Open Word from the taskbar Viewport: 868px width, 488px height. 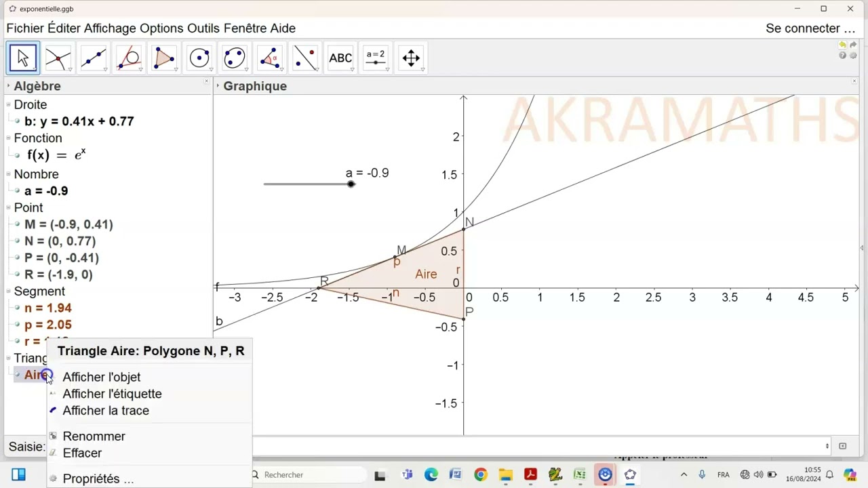(456, 474)
